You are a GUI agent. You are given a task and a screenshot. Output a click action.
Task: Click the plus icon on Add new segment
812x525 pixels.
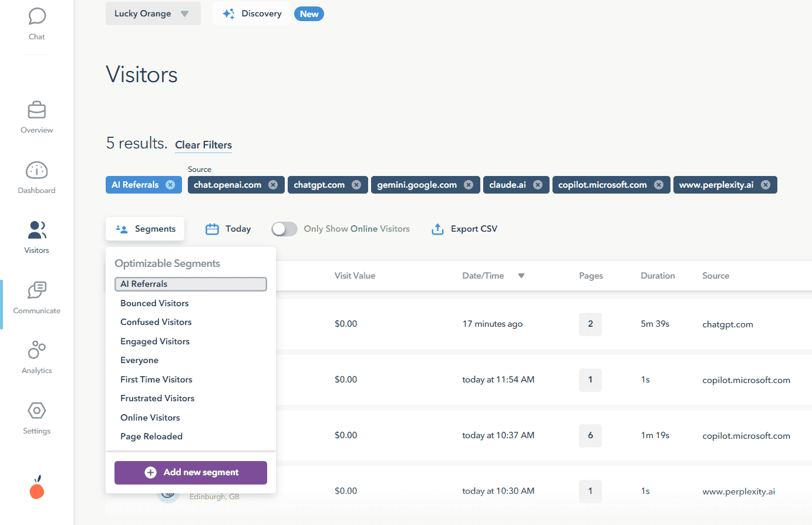coord(151,472)
